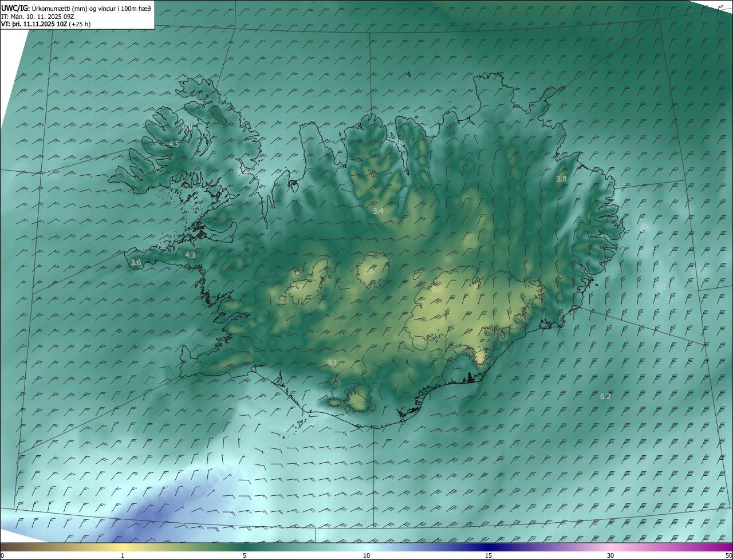The height and width of the screenshot is (560, 733).
Task: Click the legend tick label 15
Action: (x=488, y=556)
